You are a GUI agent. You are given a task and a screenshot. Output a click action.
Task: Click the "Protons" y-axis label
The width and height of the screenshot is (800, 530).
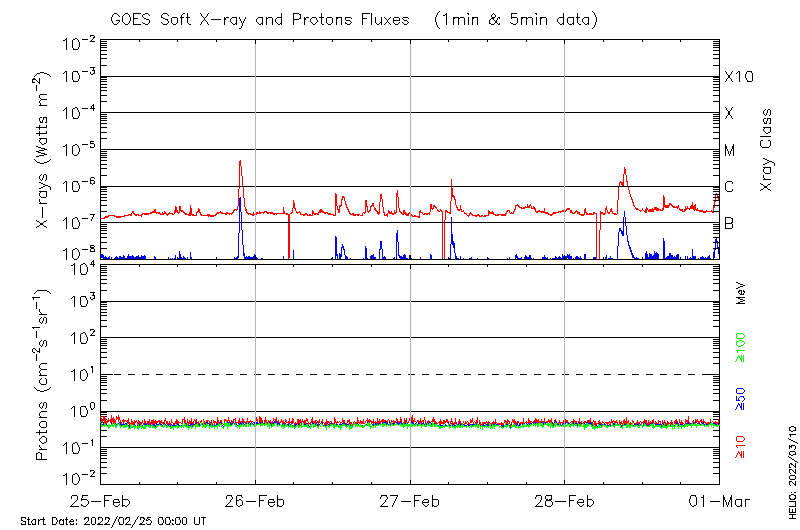point(43,375)
